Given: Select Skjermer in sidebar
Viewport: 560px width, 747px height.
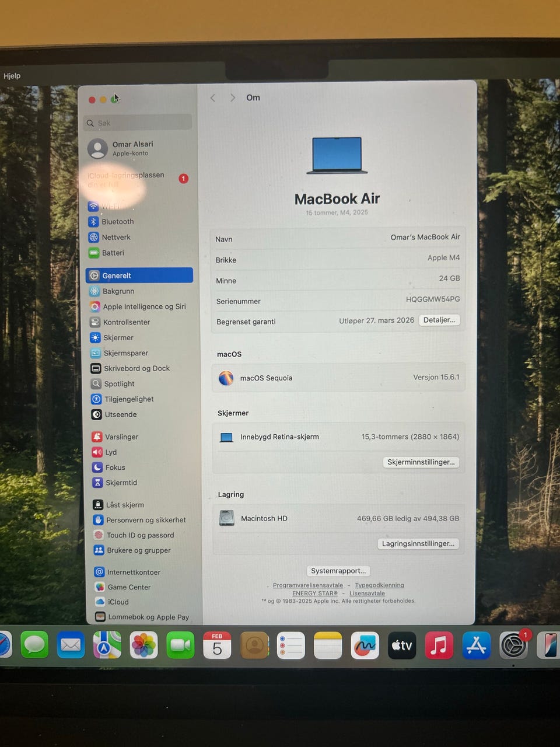Looking at the screenshot, I should pos(112,337).
